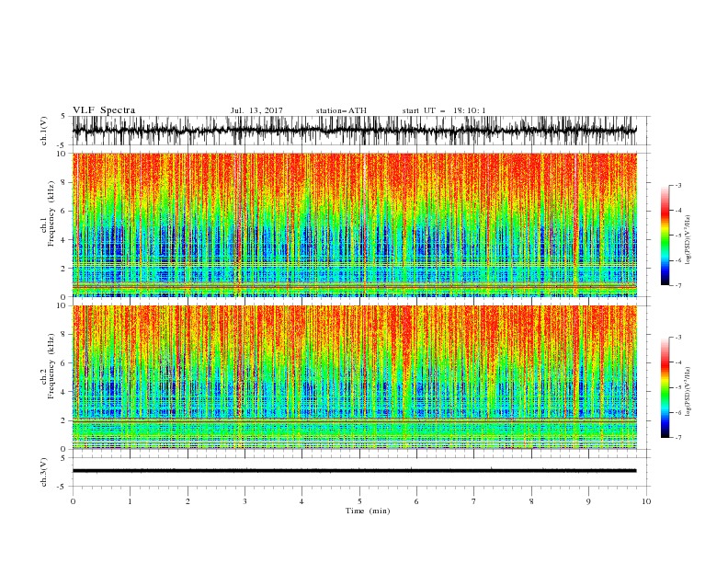The height and width of the screenshot is (563, 728).
Task: Click the "ch.3(V)" axis label
Action: [44, 472]
